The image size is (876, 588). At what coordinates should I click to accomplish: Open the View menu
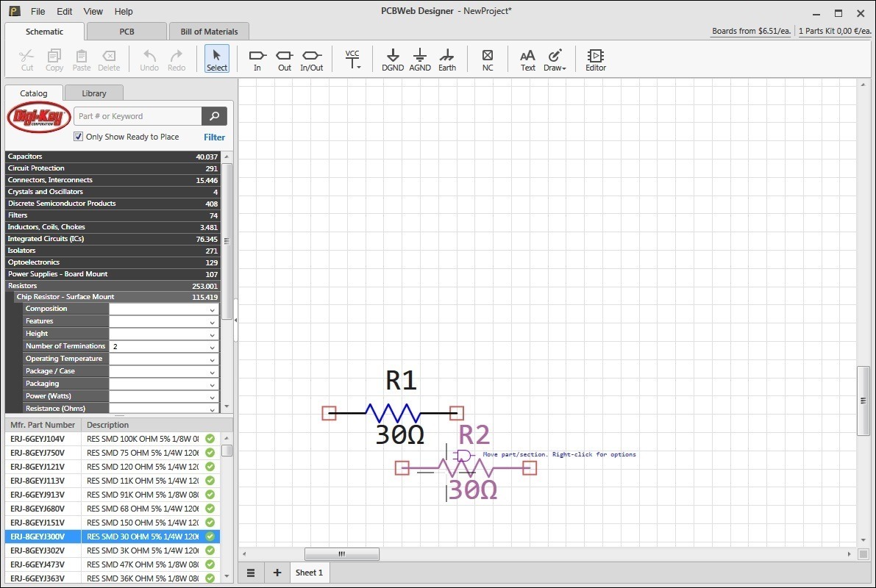[x=93, y=11]
